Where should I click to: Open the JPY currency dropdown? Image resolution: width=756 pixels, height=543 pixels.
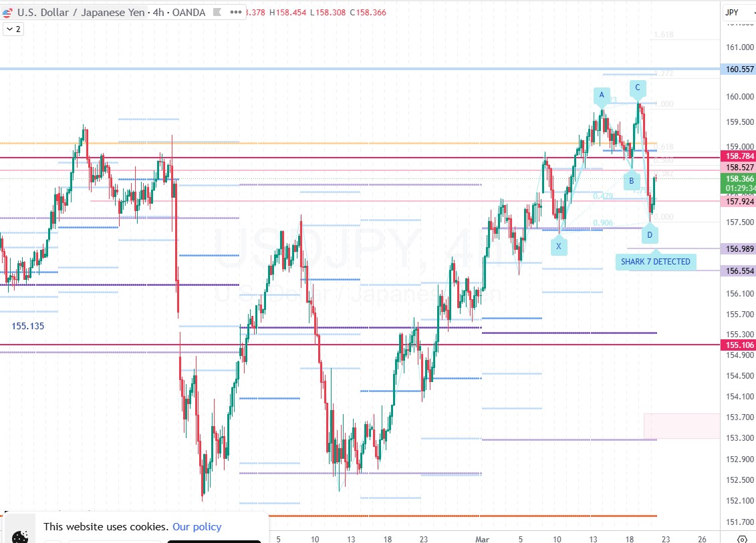[736, 12]
